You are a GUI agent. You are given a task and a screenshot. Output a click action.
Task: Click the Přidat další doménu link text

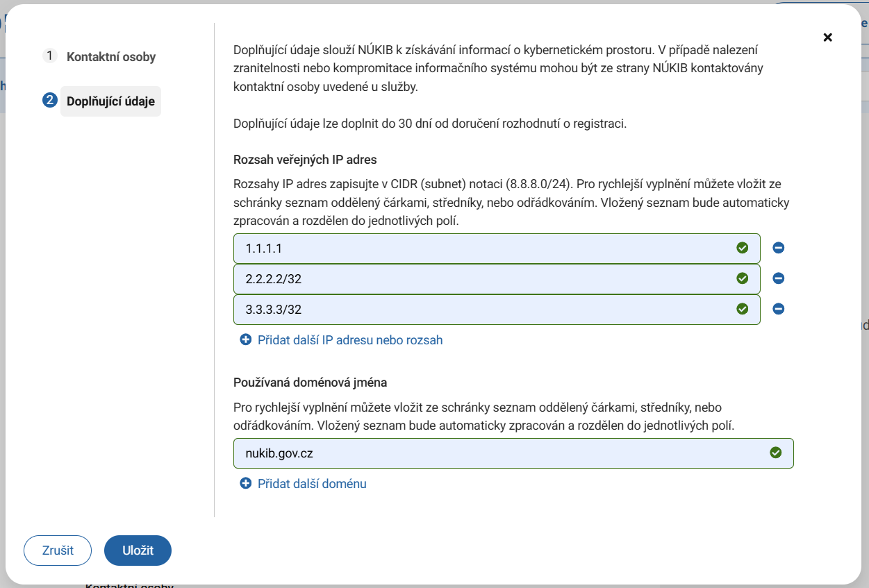click(311, 484)
